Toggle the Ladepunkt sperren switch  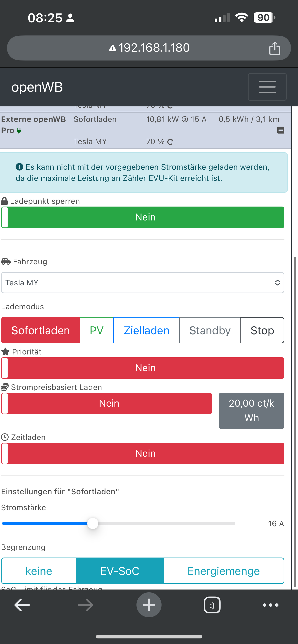(x=143, y=217)
